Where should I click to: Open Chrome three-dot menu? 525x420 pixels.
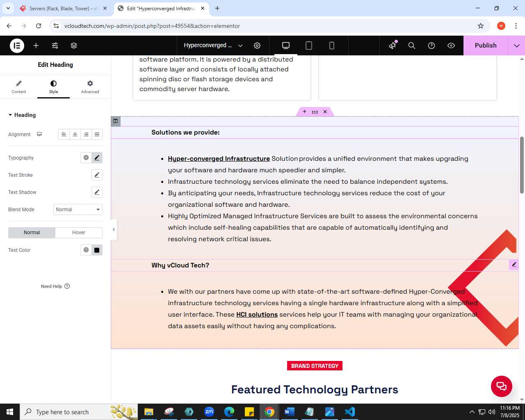516,26
